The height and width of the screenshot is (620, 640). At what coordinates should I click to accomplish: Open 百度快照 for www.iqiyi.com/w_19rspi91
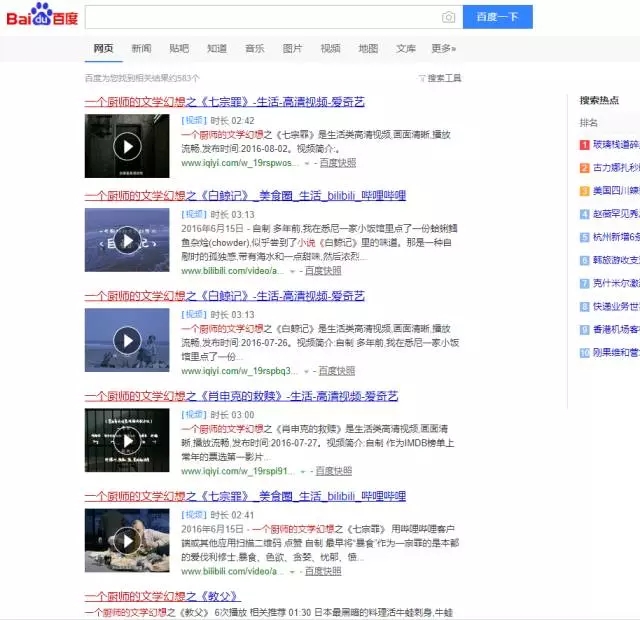click(x=333, y=471)
